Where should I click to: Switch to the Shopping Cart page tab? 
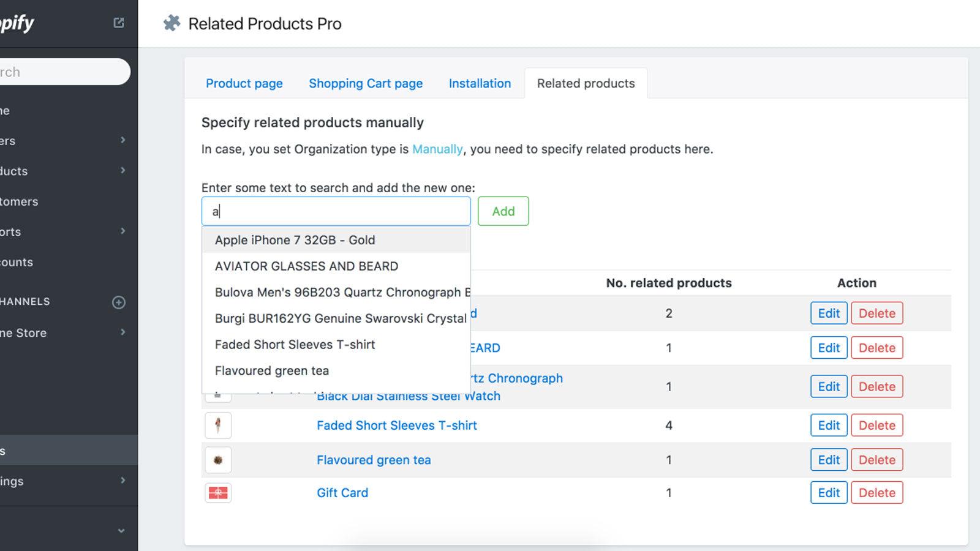click(366, 83)
